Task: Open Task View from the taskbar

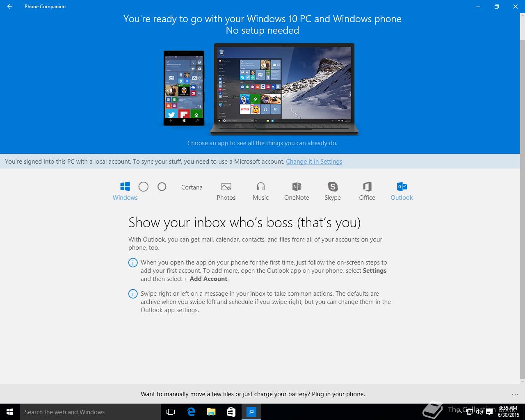Action: point(171,412)
